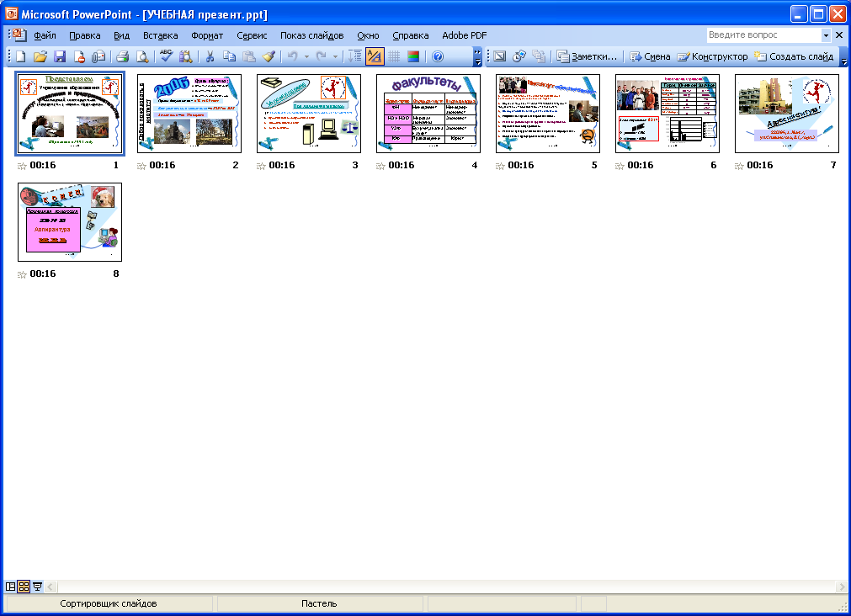Image resolution: width=851 pixels, height=616 pixels.
Task: Select Slide Sorter view icon
Action: (x=24, y=587)
